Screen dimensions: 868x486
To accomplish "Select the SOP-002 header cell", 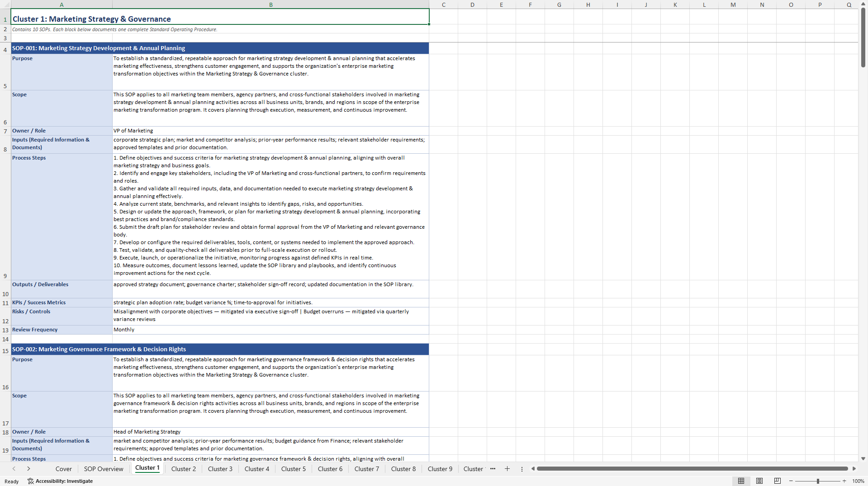I will pos(220,349).
